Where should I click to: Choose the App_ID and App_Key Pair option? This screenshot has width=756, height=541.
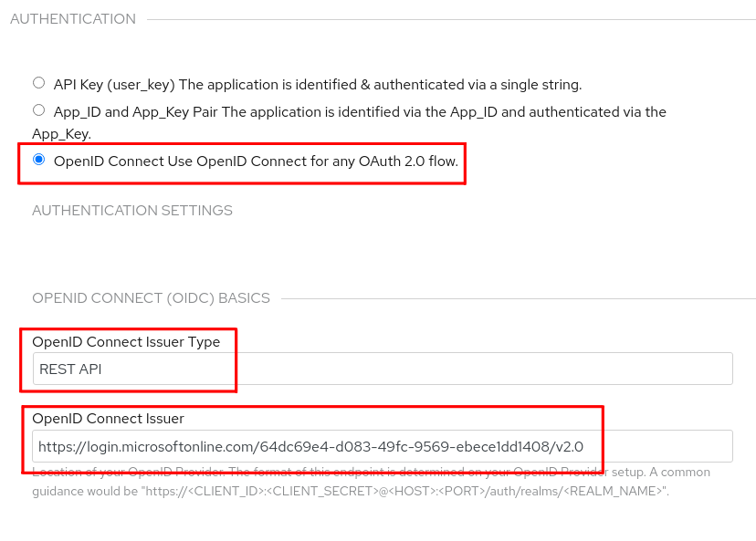tap(38, 111)
